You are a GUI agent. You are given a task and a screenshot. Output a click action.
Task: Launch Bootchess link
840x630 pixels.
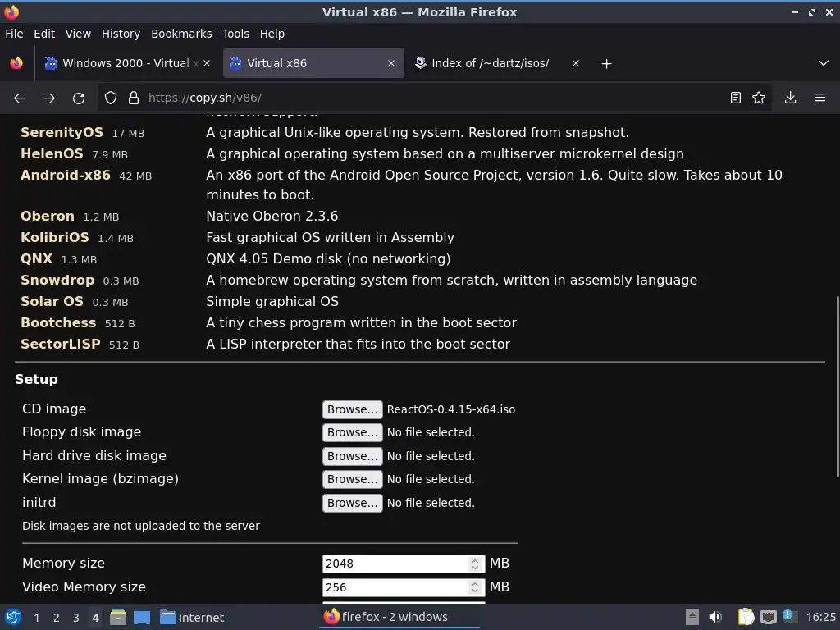[58, 323]
